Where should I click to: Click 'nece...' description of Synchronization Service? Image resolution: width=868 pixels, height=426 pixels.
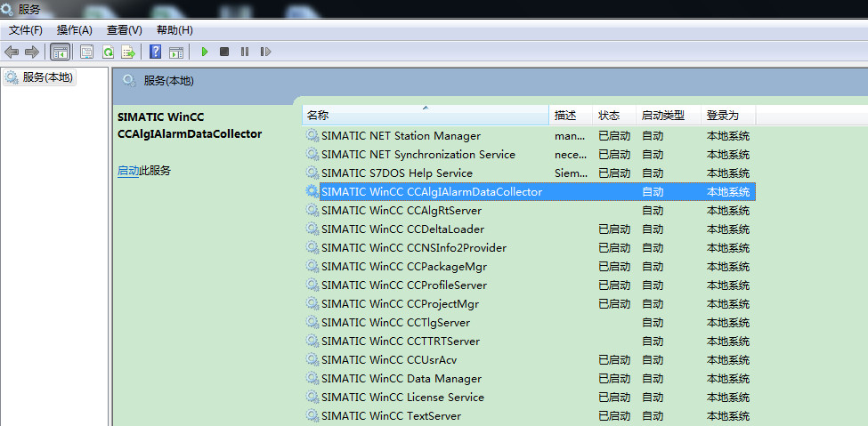coord(570,155)
